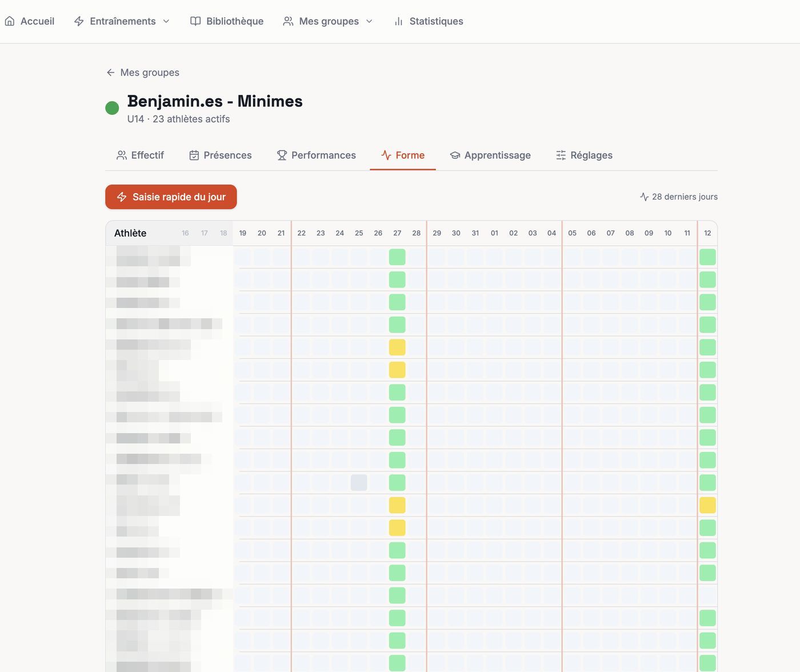Viewport: 800px width, 672px height.
Task: Click the date header 25
Action: [x=359, y=233]
